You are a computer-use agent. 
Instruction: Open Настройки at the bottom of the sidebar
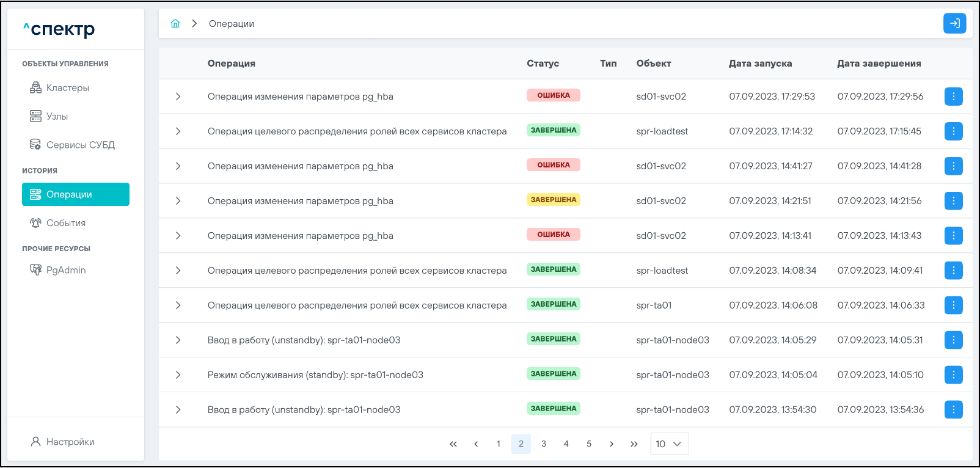click(70, 442)
